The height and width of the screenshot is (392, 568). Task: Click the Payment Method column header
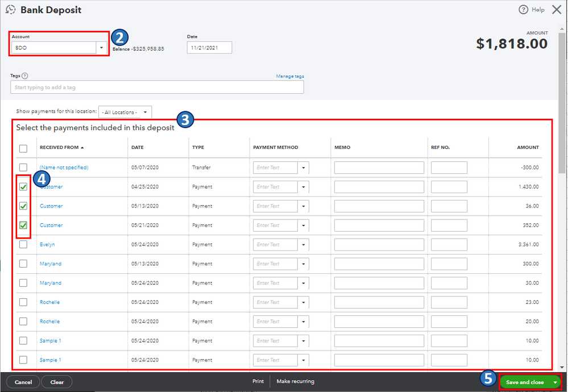pyautogui.click(x=276, y=147)
